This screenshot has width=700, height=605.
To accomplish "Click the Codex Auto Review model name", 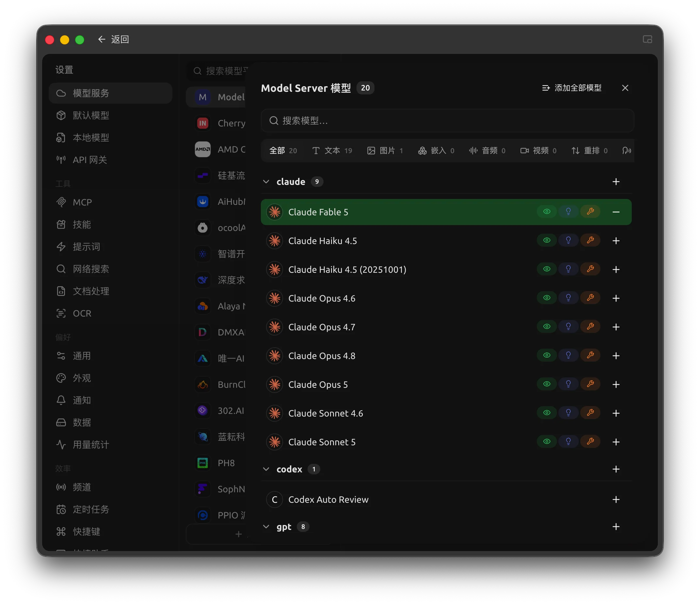I will 328,499.
